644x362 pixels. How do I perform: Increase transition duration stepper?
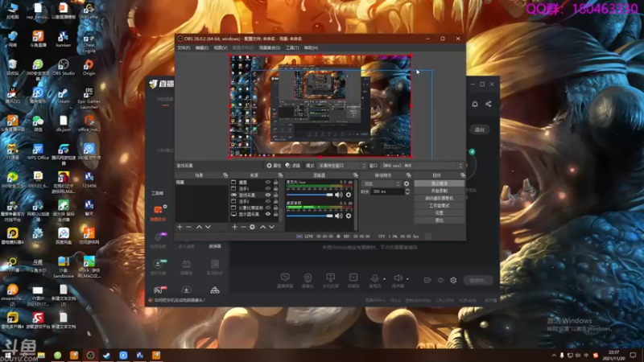point(407,190)
